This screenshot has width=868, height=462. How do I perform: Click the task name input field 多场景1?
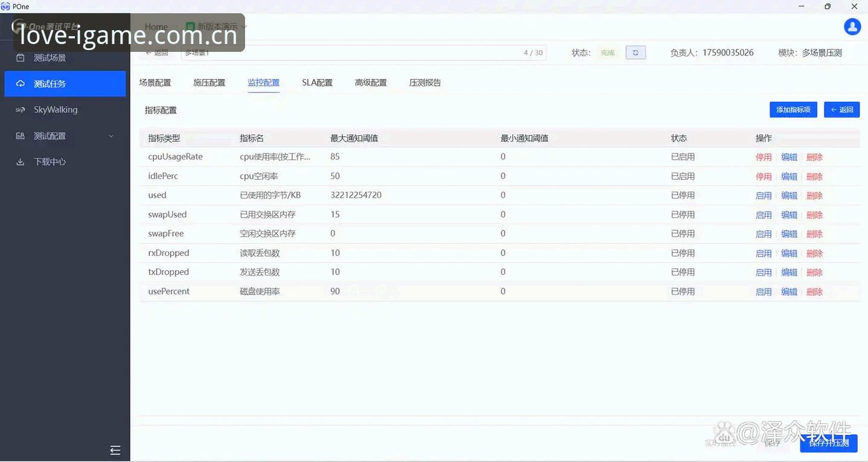363,52
